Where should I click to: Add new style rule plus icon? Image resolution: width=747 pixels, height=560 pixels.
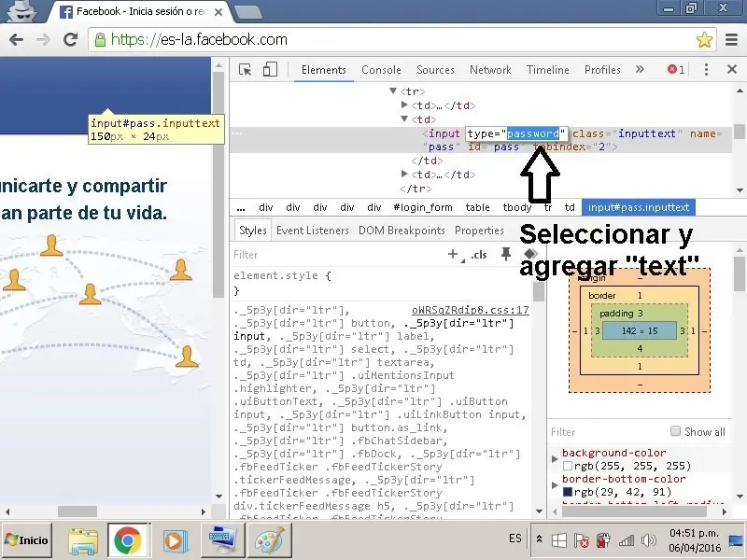point(453,254)
